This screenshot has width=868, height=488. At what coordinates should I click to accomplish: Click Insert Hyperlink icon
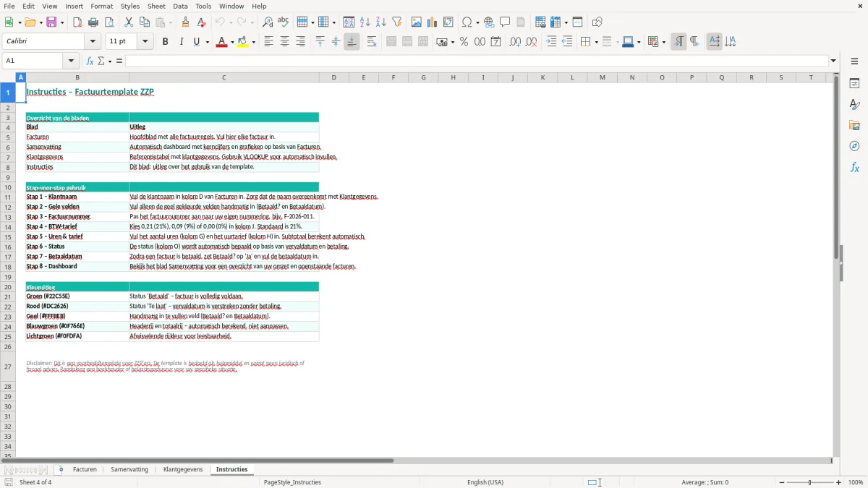(490, 22)
